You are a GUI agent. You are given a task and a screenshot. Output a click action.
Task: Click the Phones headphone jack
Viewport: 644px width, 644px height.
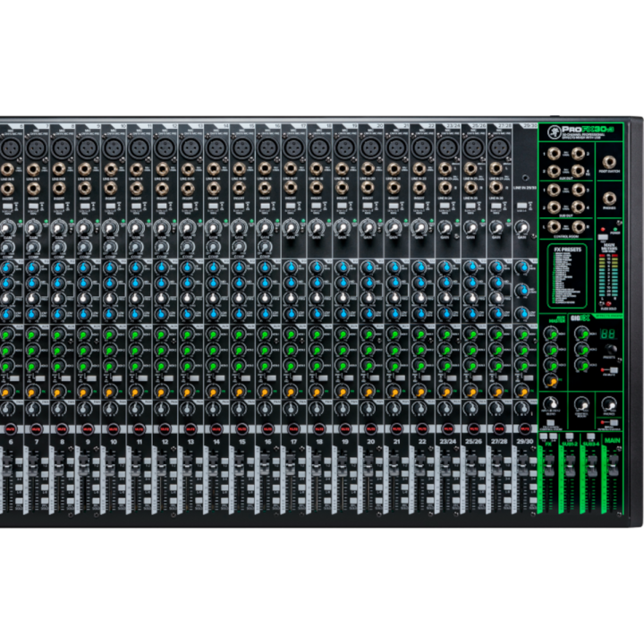pos(609,199)
